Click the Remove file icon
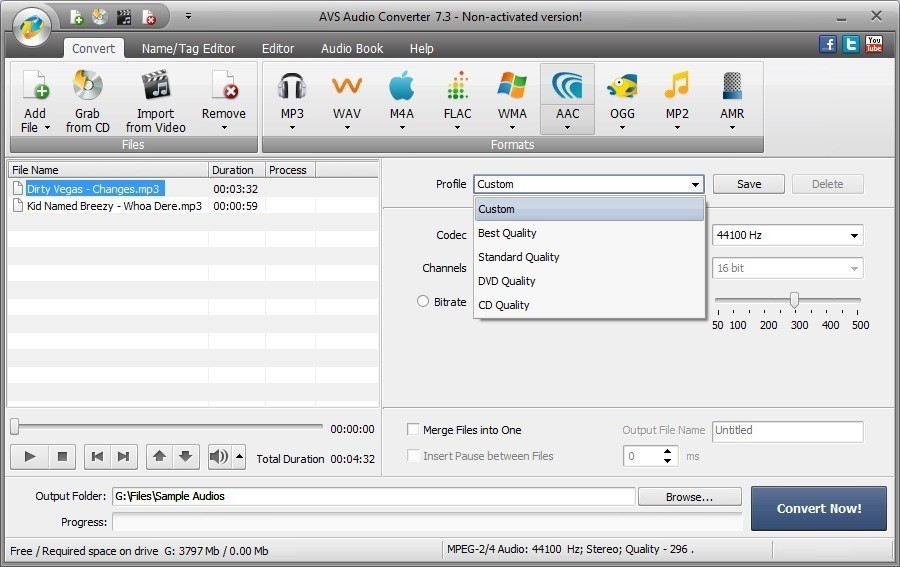This screenshot has width=900, height=567. click(224, 86)
